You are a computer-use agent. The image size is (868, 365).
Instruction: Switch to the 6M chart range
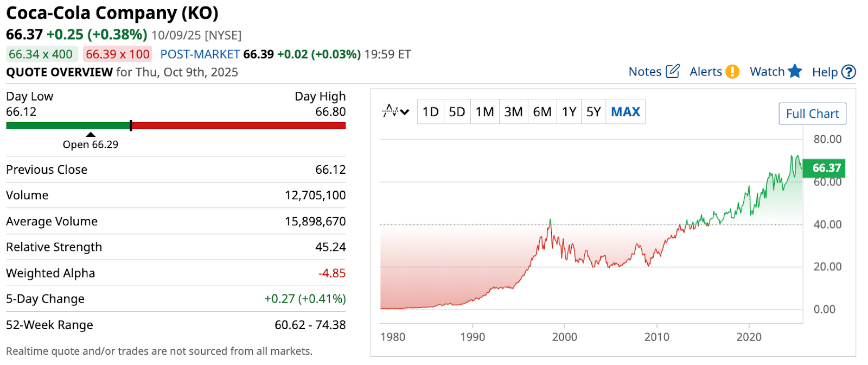coord(542,112)
